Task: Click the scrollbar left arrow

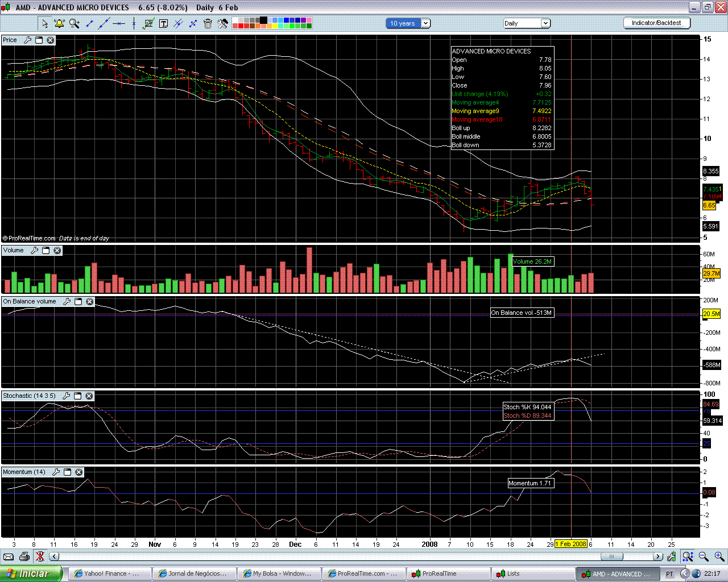Action: [x=54, y=556]
